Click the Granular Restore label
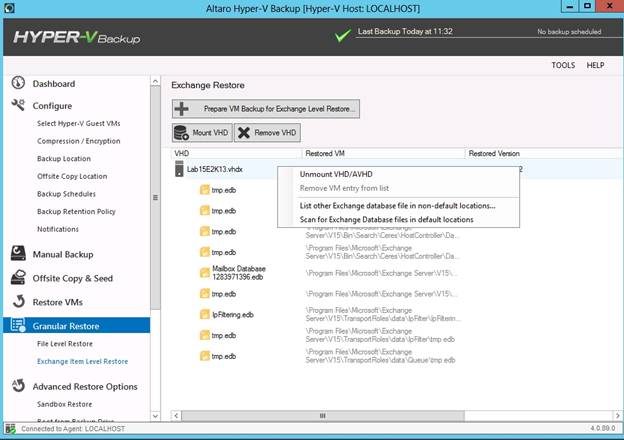Image resolution: width=624 pixels, height=440 pixels. tap(66, 326)
